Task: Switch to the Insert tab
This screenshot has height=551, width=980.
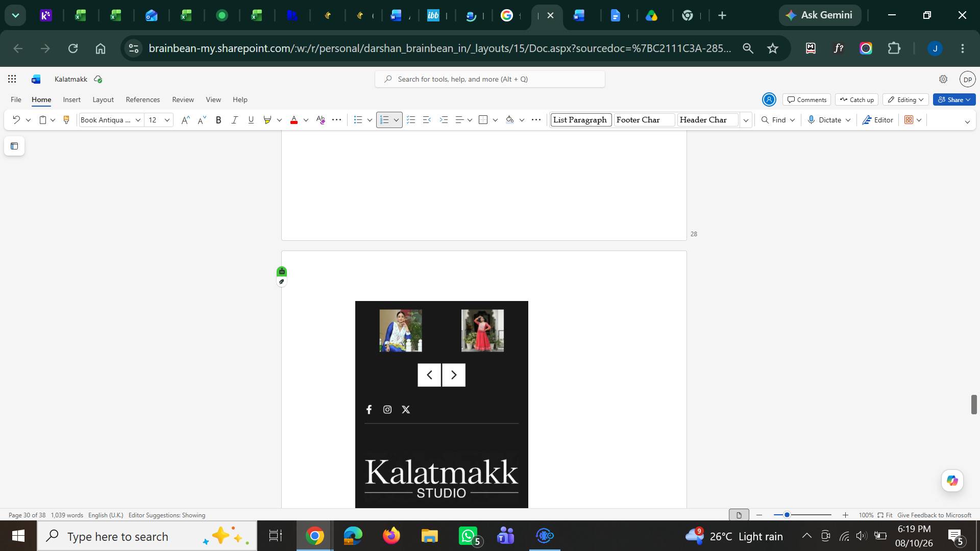Action: (71, 99)
